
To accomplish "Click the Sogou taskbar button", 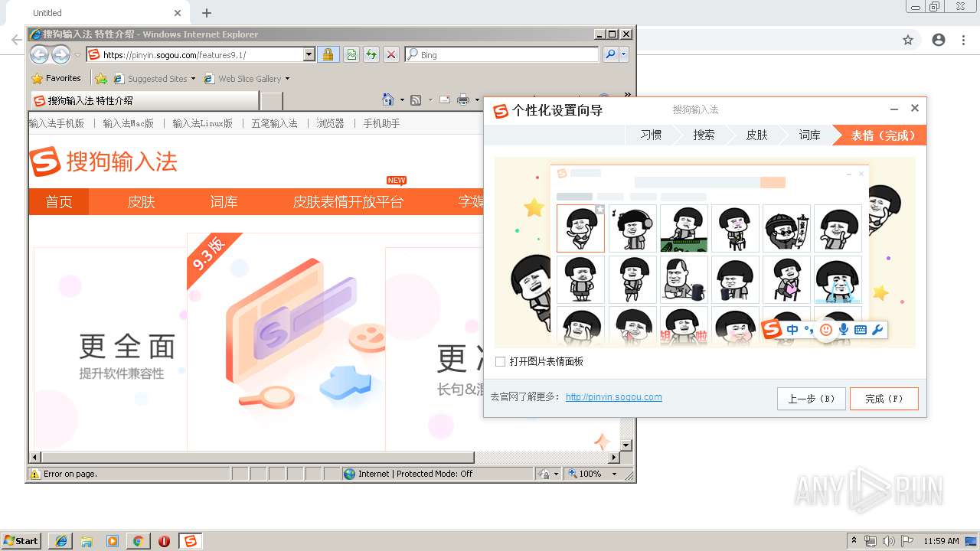I will click(x=190, y=541).
